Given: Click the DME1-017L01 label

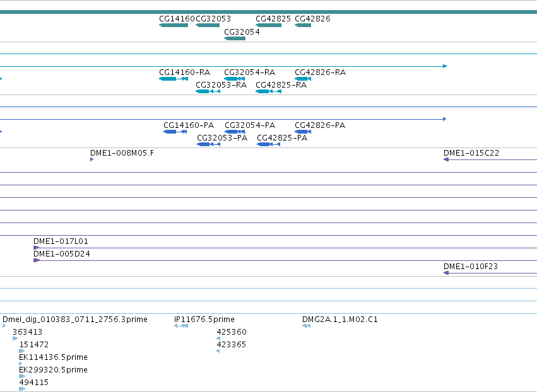Looking at the screenshot, I should pyautogui.click(x=61, y=241).
